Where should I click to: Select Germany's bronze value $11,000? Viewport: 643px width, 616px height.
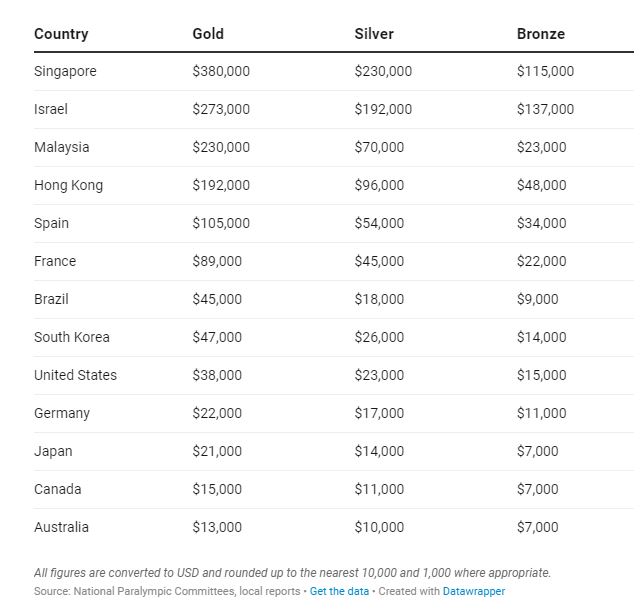click(x=542, y=413)
